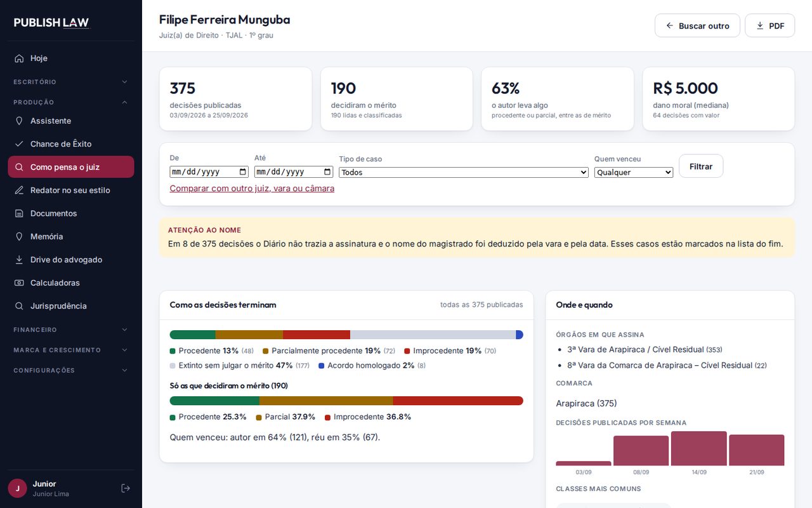The width and height of the screenshot is (812, 508).
Task: Expand the Escritório sidebar section
Action: pyautogui.click(x=71, y=82)
